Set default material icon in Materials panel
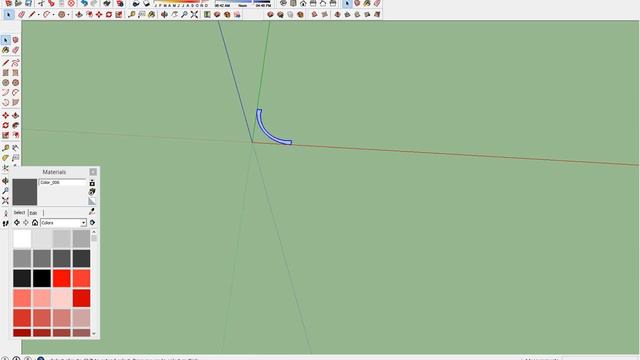This screenshot has height=360, width=640. pyautogui.click(x=92, y=201)
